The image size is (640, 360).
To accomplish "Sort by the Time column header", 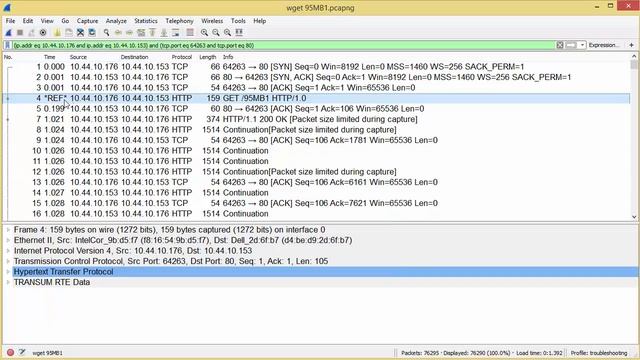I will coord(49,57).
